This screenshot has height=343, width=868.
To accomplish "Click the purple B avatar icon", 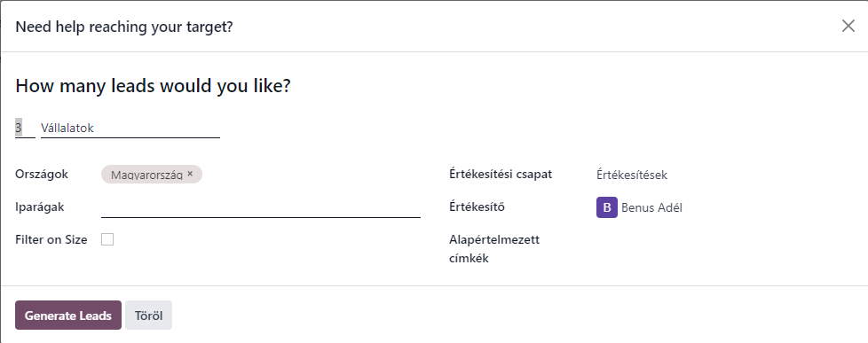I will pyautogui.click(x=607, y=207).
